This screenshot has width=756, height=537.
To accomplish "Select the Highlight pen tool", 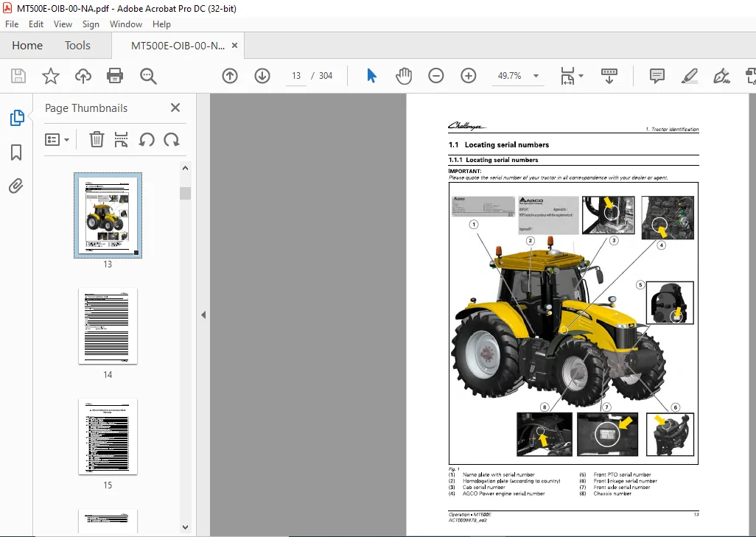I will [x=689, y=76].
